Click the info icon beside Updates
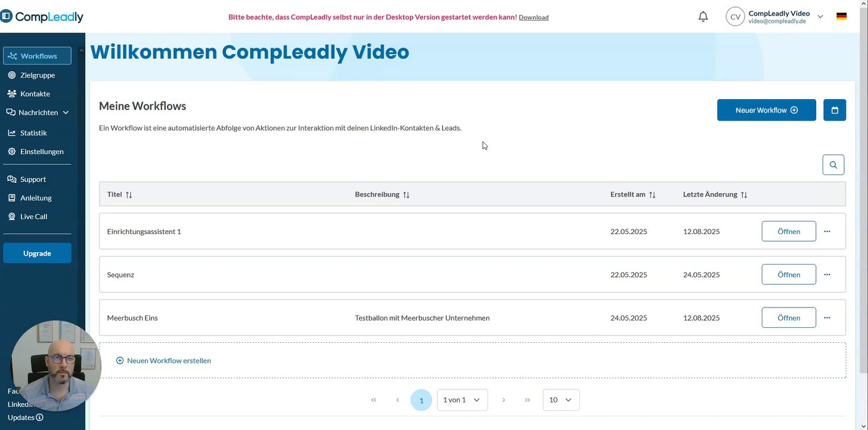The image size is (868, 430). [x=39, y=417]
